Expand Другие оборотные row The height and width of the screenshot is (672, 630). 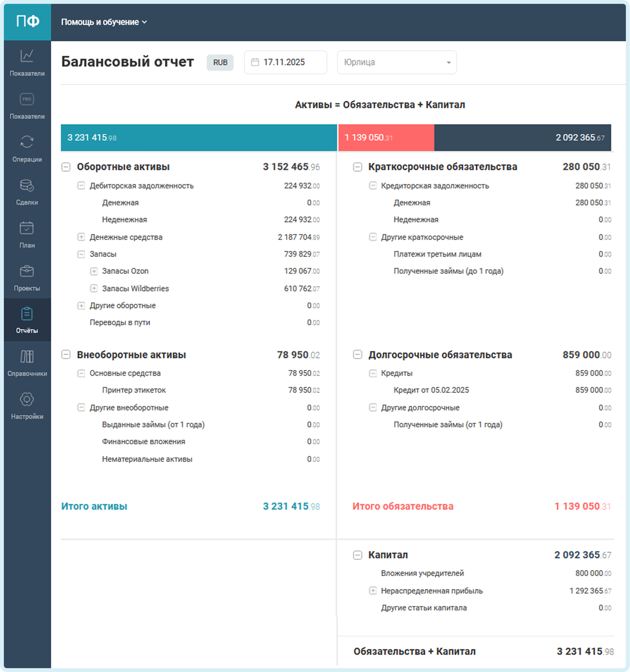pos(81,306)
